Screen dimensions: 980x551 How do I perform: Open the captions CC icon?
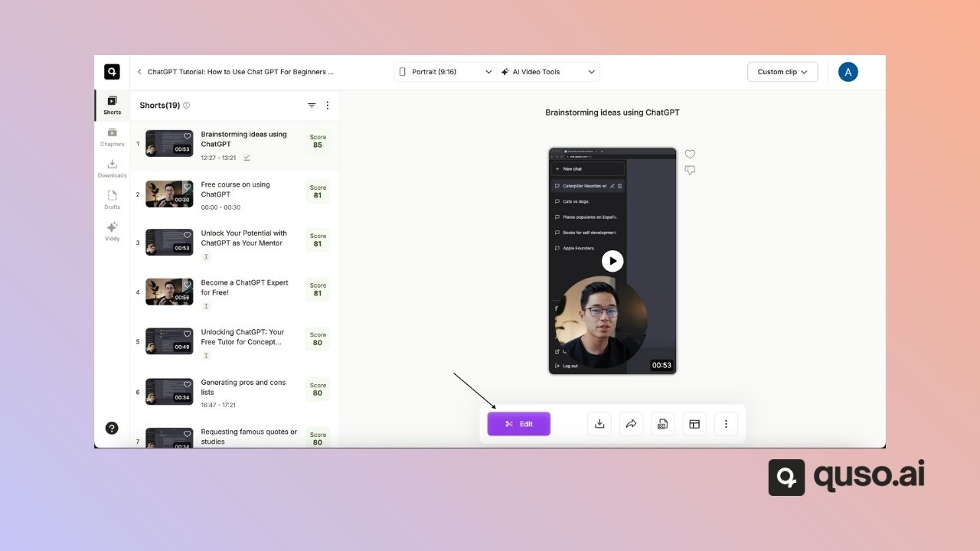(662, 424)
